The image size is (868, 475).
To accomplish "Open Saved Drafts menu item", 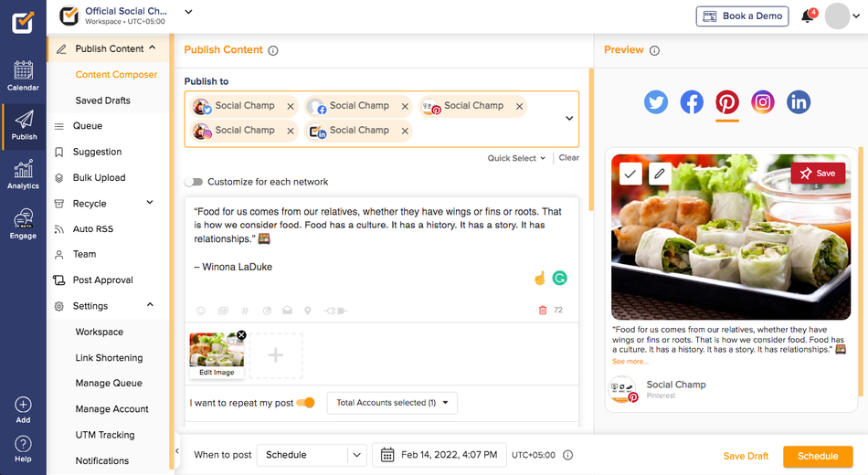I will 103,100.
